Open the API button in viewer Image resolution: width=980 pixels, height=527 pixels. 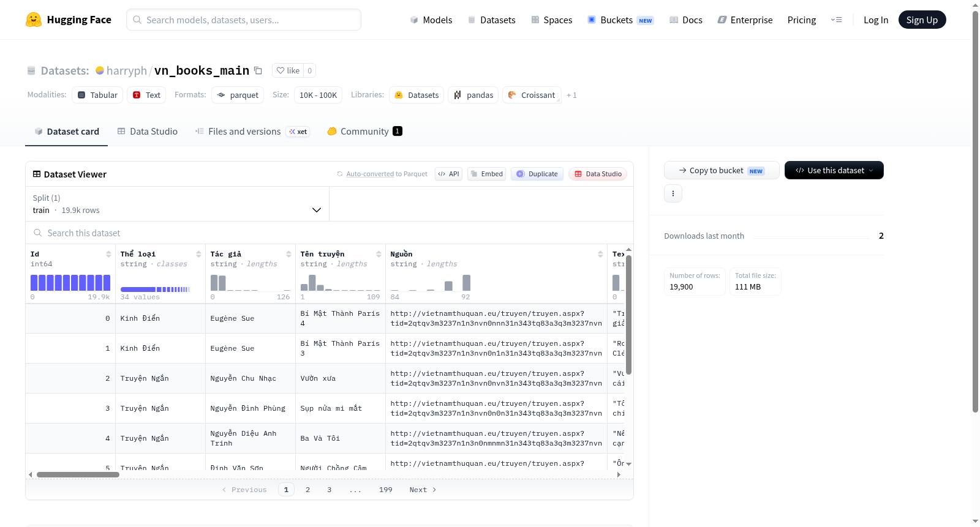pyautogui.click(x=448, y=174)
